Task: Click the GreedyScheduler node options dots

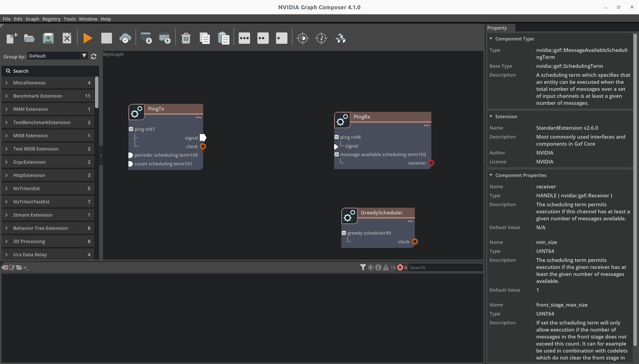Action: (x=410, y=221)
